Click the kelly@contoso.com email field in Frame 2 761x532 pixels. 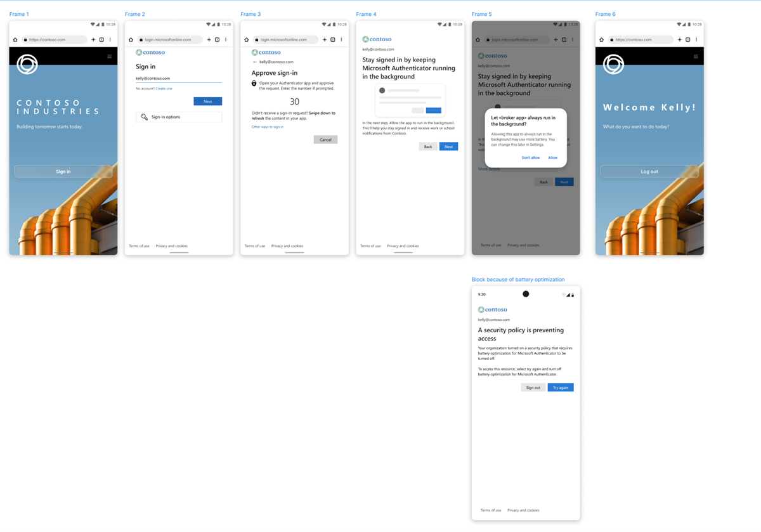point(179,79)
